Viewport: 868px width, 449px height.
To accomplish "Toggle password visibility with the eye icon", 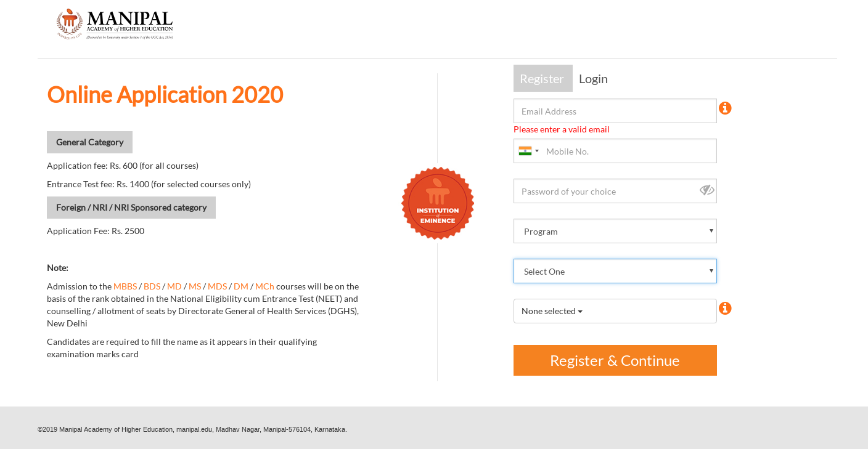I will (706, 190).
